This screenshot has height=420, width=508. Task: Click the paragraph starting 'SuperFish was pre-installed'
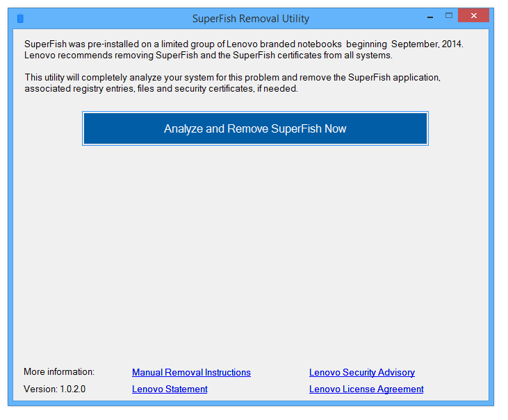[244, 49]
